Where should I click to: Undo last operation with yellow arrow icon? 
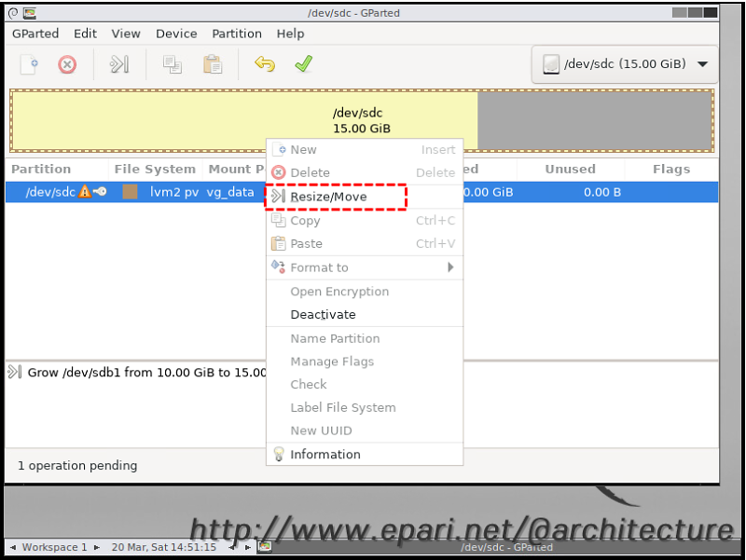pos(265,64)
